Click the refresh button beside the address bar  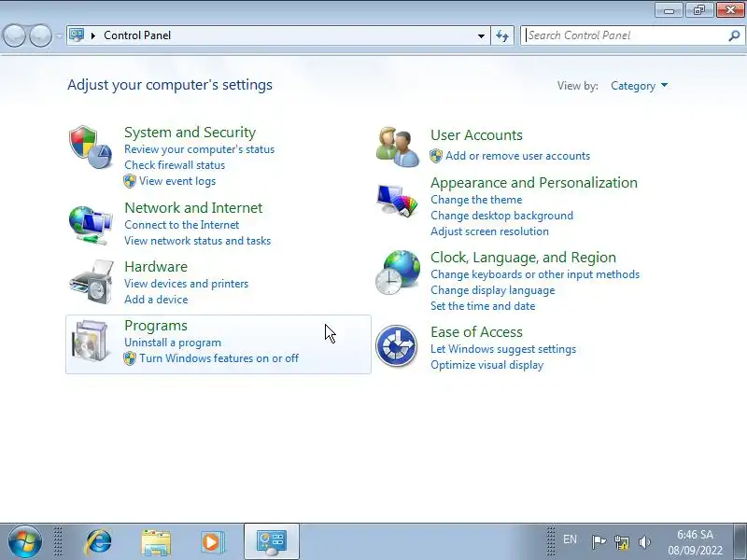502,35
